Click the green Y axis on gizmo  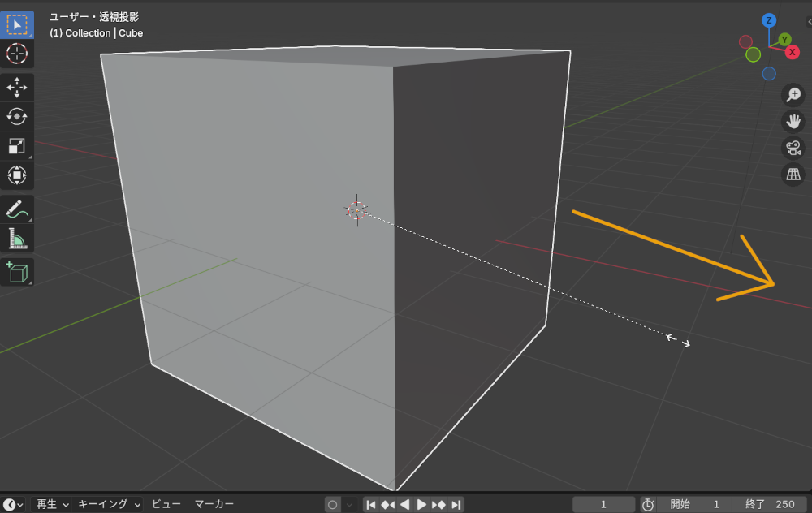784,39
